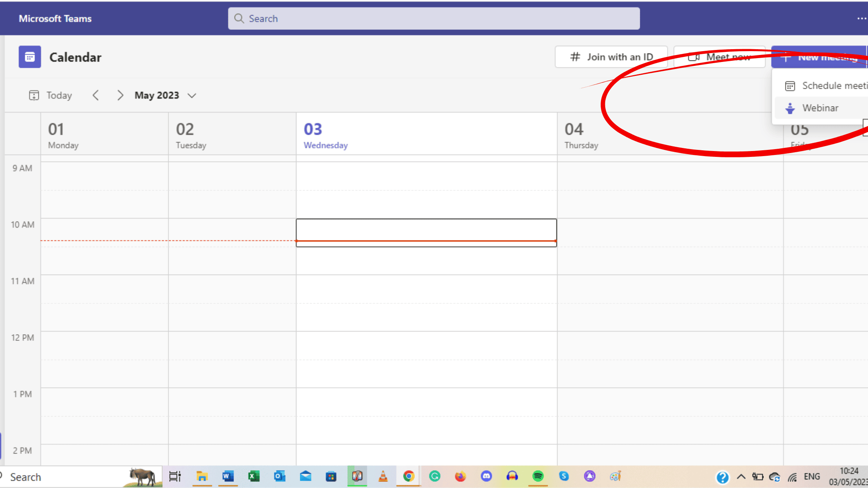
Task: Advance to the next week with the right chevron
Action: (120, 95)
